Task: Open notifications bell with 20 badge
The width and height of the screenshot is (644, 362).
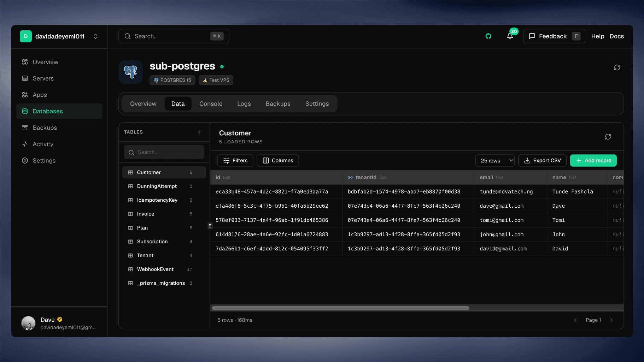Action: [x=510, y=36]
